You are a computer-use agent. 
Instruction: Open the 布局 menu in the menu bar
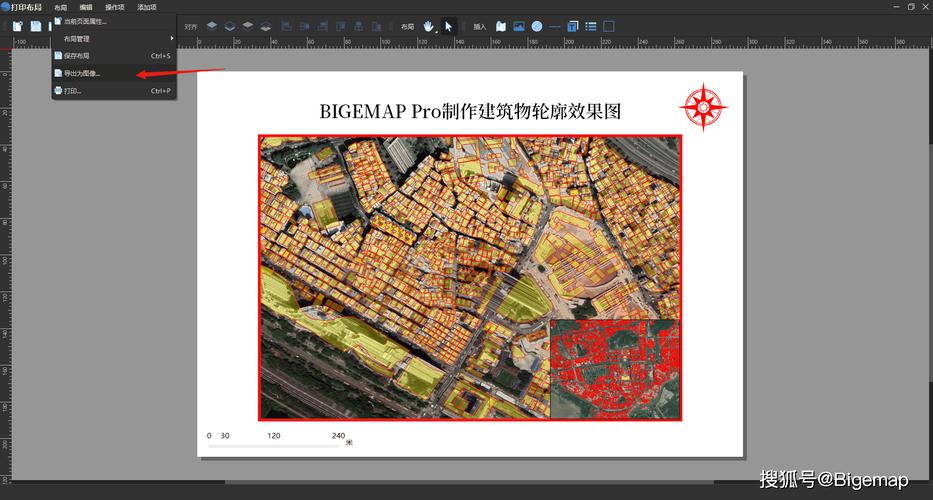60,7
